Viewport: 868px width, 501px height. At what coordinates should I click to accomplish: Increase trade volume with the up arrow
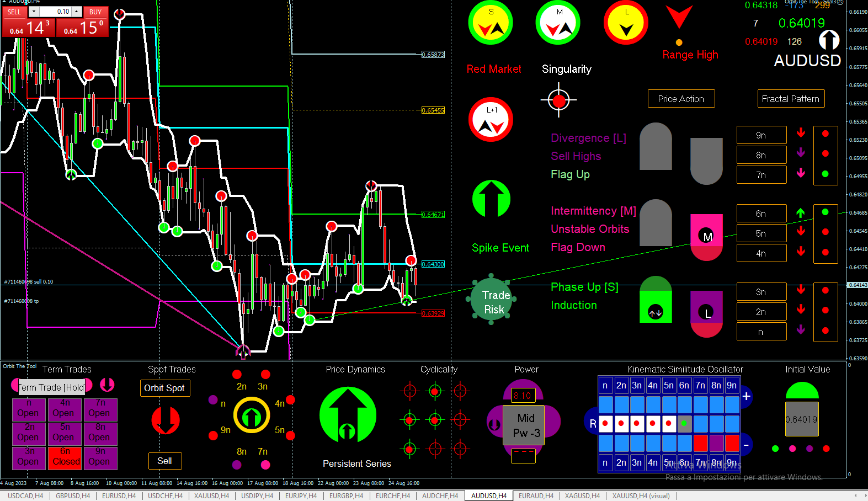click(x=77, y=12)
